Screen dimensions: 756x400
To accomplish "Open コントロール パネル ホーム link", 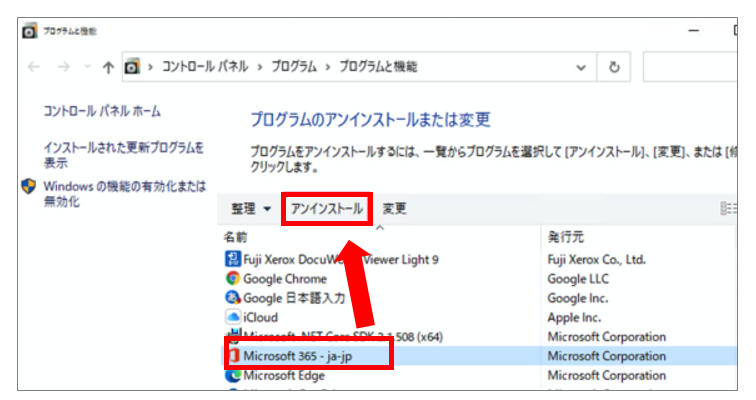I will (x=102, y=111).
